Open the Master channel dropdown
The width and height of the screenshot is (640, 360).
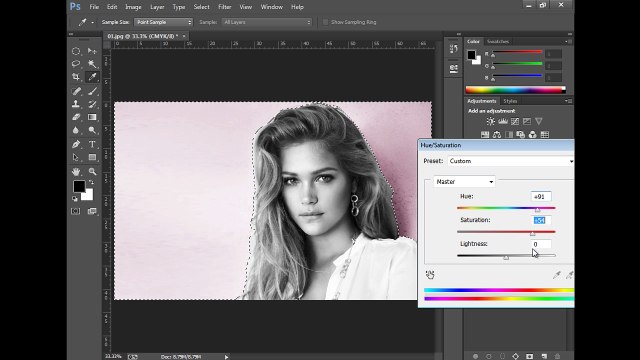(464, 182)
